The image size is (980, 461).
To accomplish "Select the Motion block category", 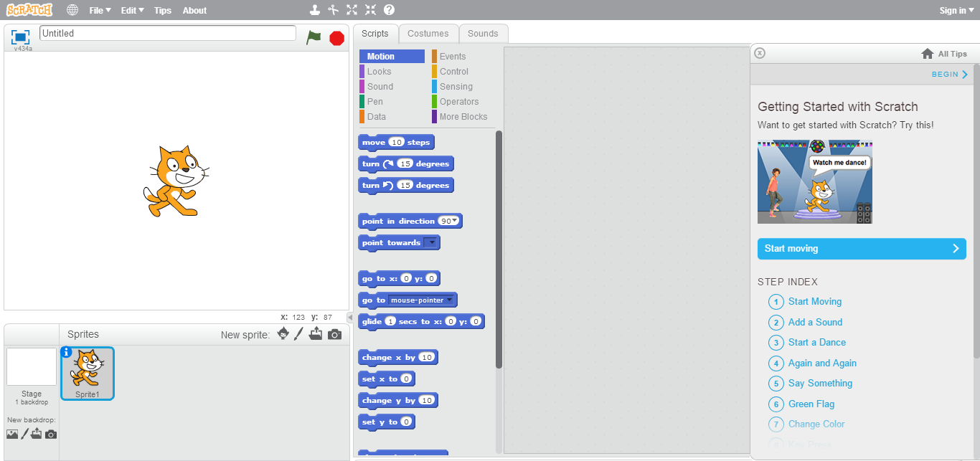I will (x=392, y=57).
